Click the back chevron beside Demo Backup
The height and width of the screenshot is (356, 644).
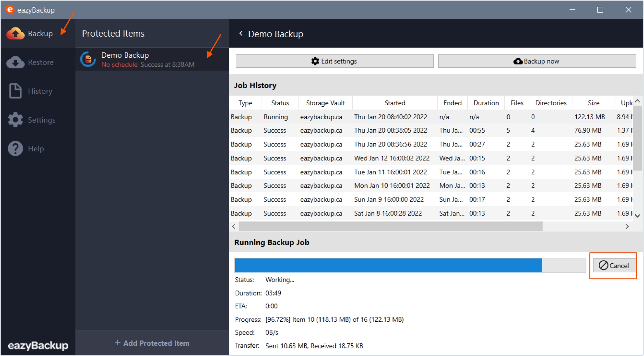click(241, 34)
